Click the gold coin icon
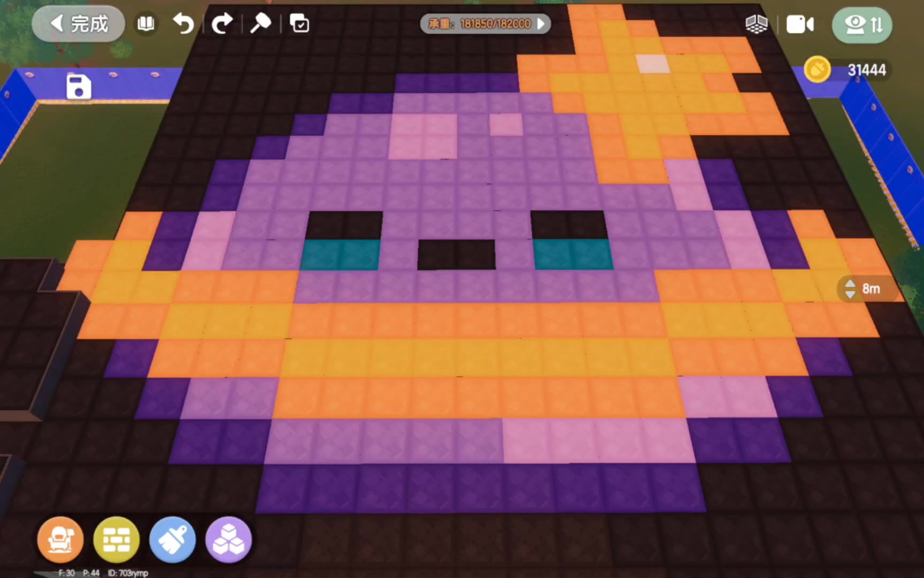Image resolution: width=924 pixels, height=578 pixels. (x=817, y=70)
